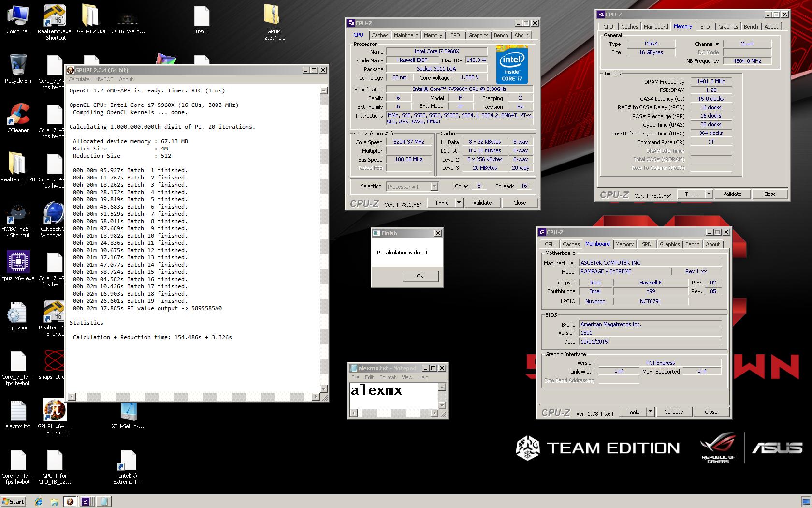Click Validate in CPU-Z CPU window
Viewport: 812px width, 508px height.
482,203
